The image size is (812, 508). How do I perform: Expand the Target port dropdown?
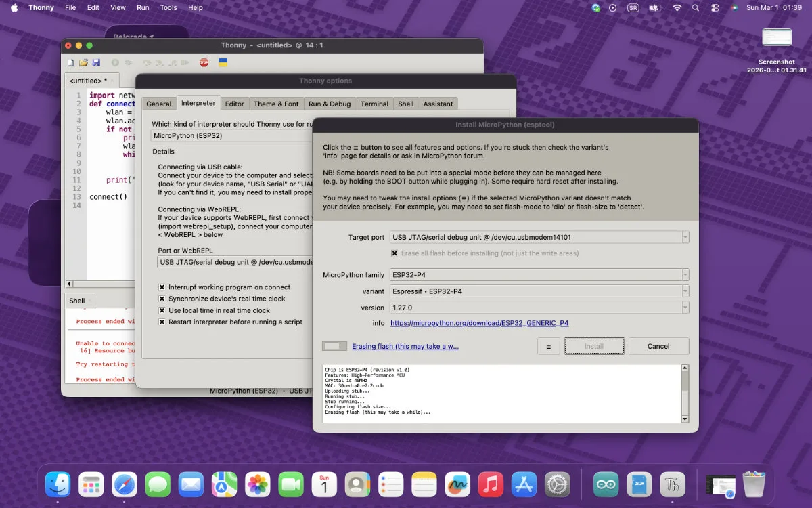(x=685, y=237)
